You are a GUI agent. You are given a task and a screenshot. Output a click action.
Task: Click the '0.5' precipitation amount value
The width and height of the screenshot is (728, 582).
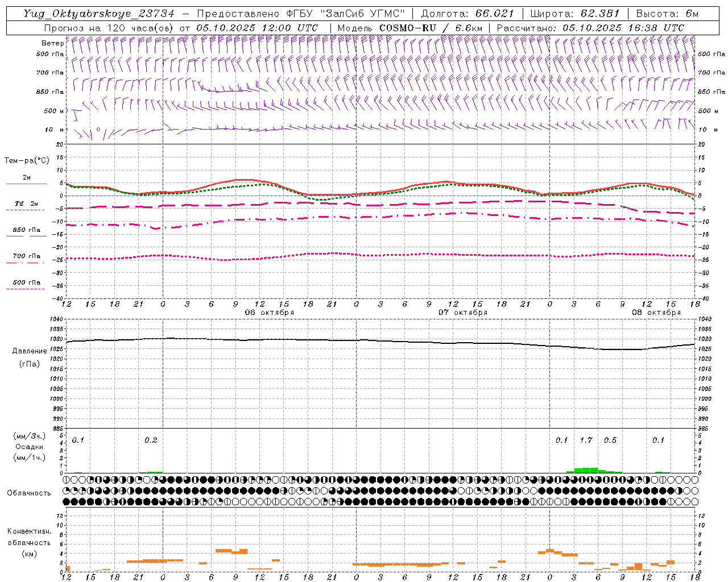[x=610, y=440]
